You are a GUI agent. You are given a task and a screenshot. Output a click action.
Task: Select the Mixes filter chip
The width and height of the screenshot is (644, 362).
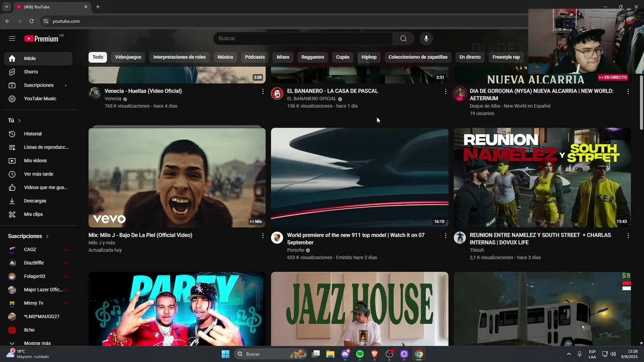point(283,57)
